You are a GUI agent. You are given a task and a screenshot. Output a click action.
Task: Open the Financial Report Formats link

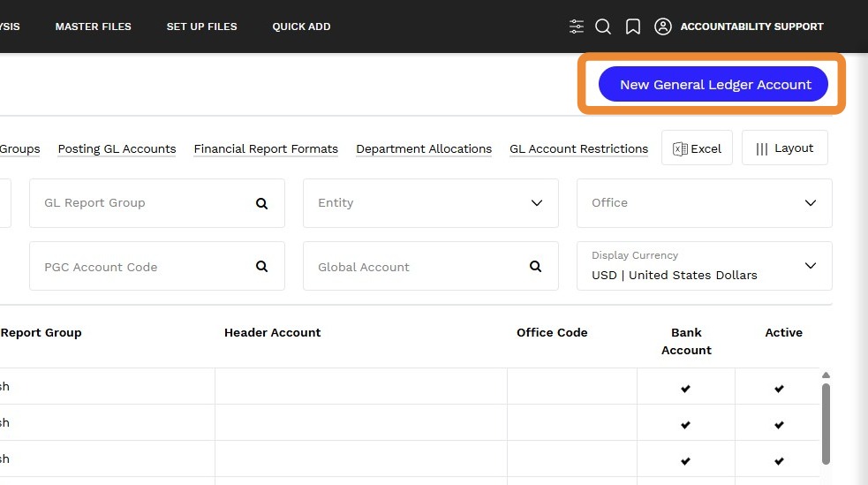click(266, 148)
